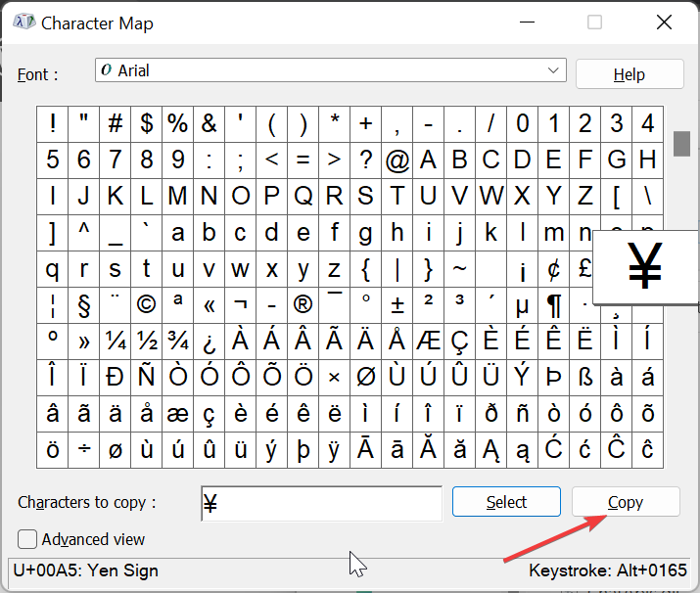700x593 pixels.
Task: Select the left curly brace {
Action: point(365,269)
